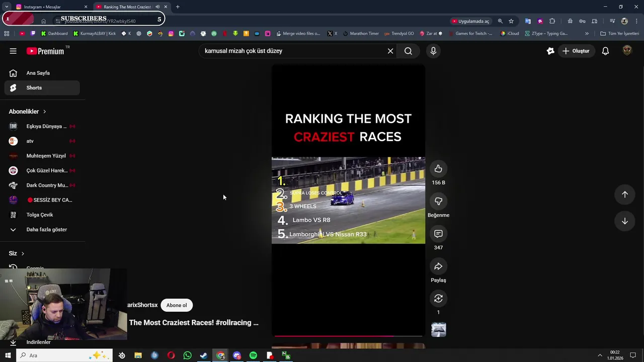Expand the Siz section arrow

(23, 253)
